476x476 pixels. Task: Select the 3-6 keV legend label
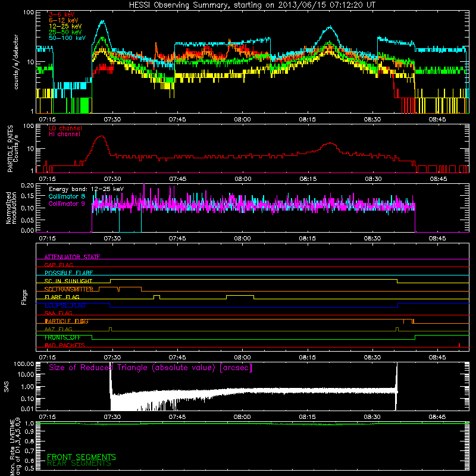pyautogui.click(x=61, y=14)
